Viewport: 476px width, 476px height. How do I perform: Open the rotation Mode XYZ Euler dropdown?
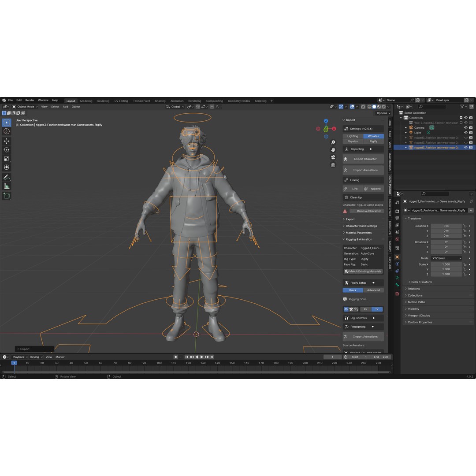click(446, 258)
